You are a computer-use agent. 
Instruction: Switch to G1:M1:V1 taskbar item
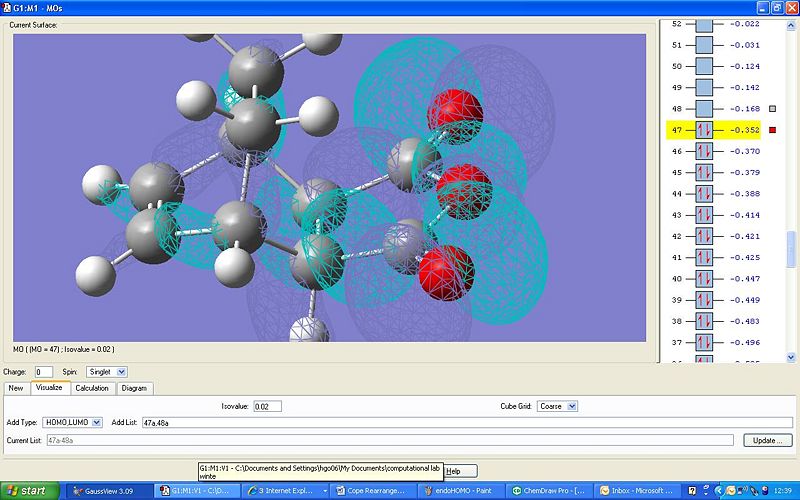tap(198, 491)
